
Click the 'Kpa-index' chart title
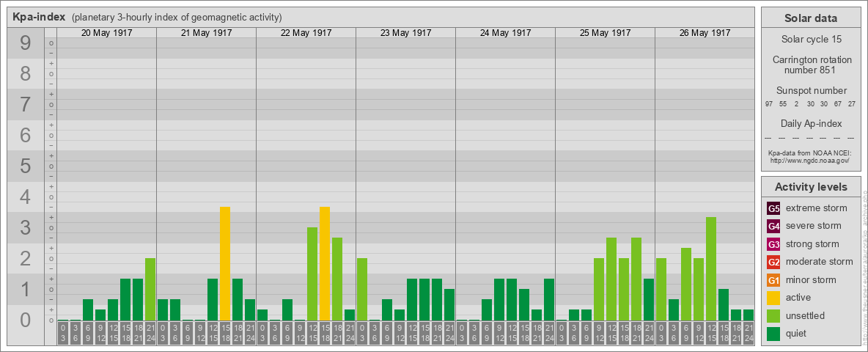[39, 17]
